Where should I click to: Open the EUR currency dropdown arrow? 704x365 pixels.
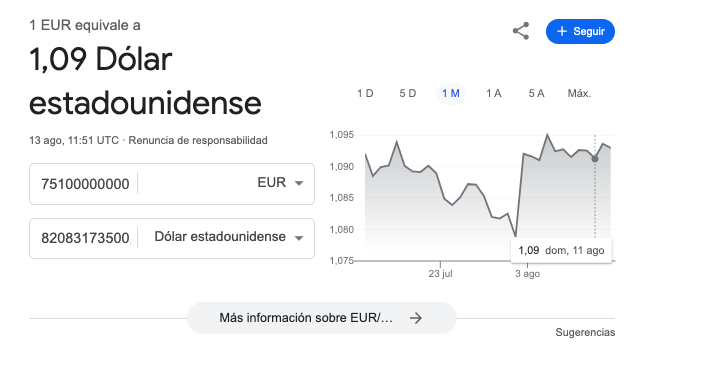(299, 183)
